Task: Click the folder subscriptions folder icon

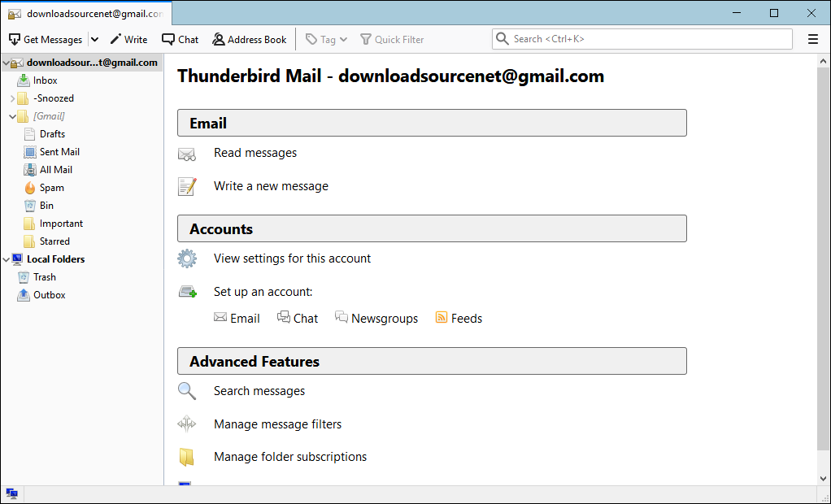Action: click(x=186, y=457)
